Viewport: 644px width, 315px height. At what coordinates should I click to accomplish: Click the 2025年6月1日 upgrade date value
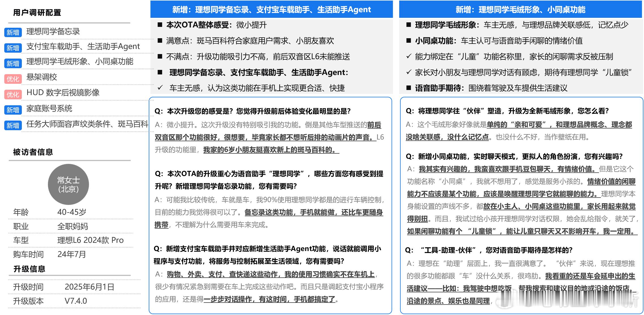point(90,287)
